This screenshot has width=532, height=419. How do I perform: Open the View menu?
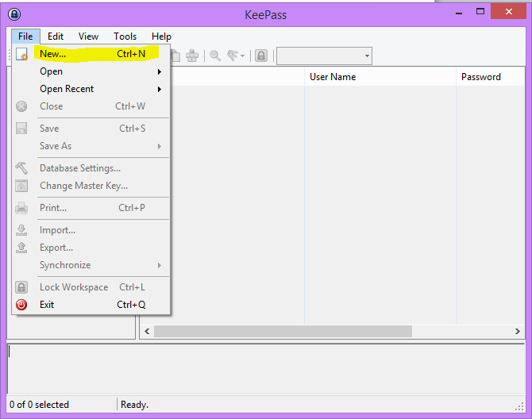click(x=88, y=37)
